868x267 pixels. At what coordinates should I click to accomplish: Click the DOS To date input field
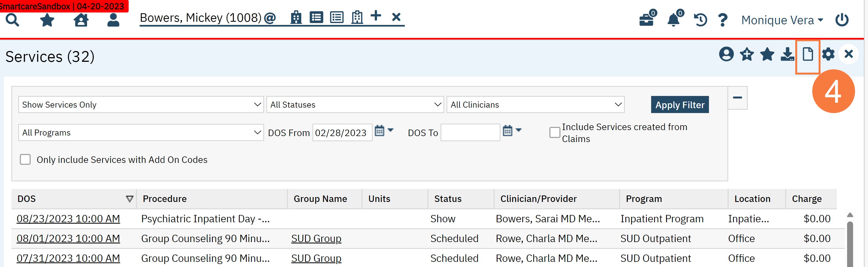(x=470, y=133)
